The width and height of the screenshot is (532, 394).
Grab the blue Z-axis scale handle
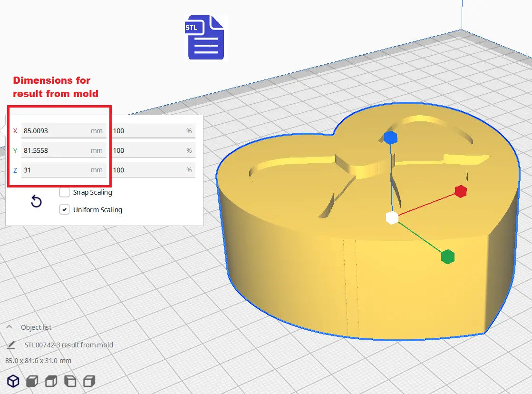[x=390, y=138]
